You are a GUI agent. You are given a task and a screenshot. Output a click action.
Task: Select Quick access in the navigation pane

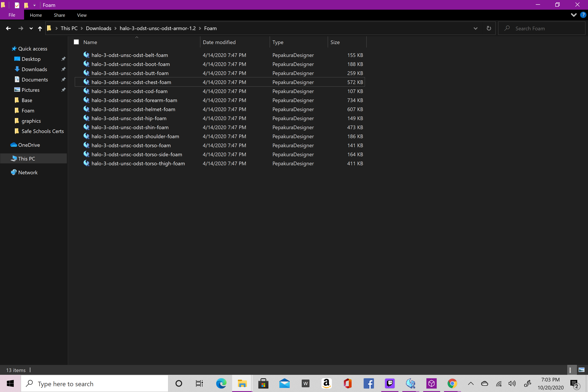32,49
